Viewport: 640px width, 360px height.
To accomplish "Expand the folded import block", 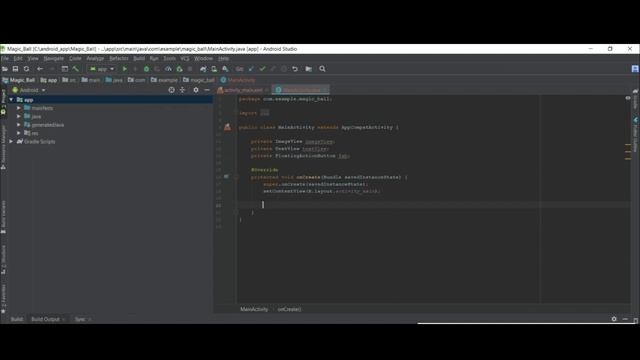I will [x=264, y=113].
